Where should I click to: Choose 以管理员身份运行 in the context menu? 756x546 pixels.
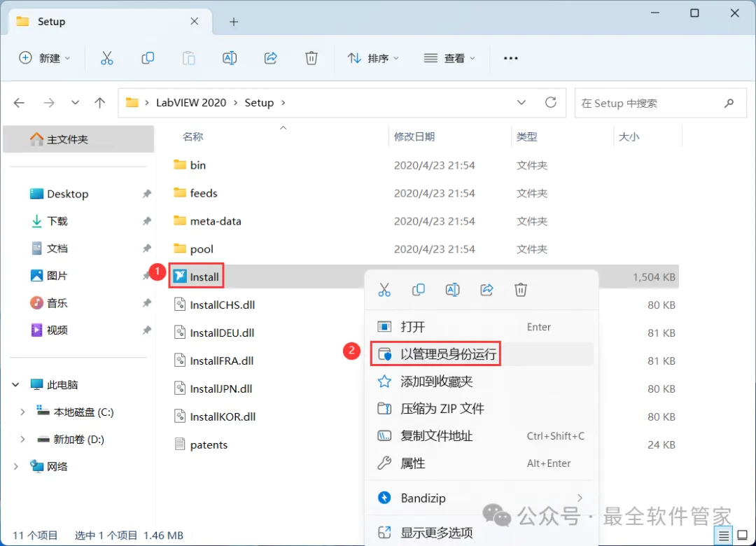click(x=481, y=354)
